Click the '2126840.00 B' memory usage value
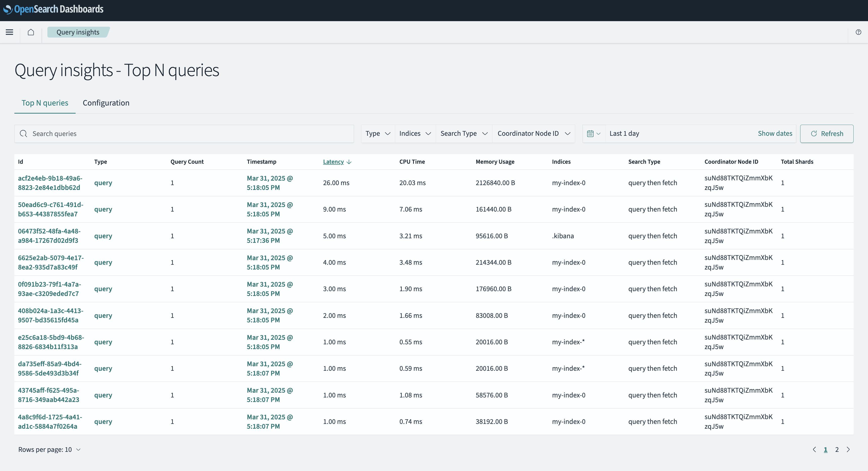This screenshot has width=868, height=471. 495,183
